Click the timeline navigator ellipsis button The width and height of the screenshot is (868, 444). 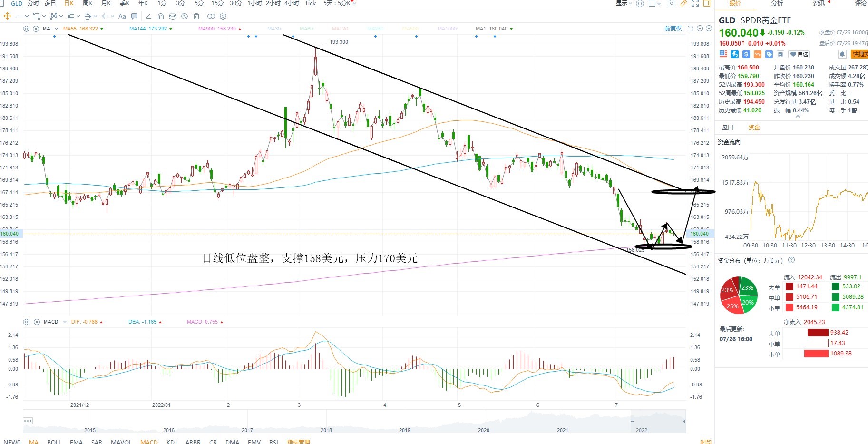(28, 421)
